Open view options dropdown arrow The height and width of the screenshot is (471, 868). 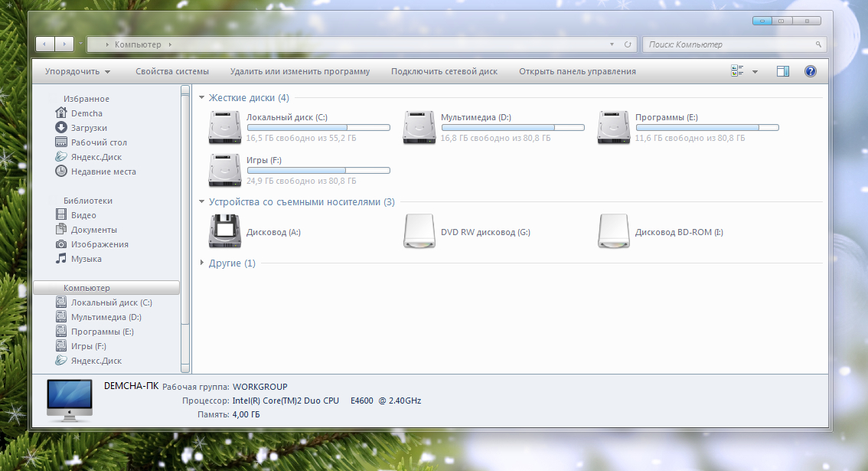[755, 71]
